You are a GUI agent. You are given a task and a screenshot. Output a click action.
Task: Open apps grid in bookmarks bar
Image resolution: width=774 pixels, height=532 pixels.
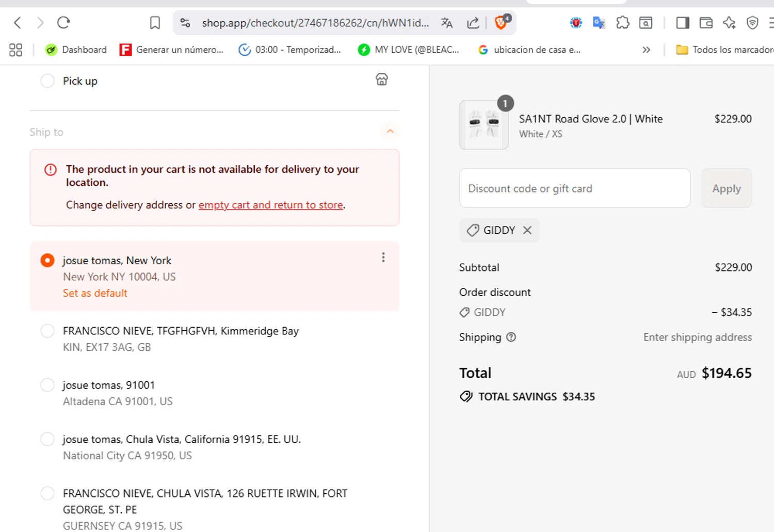click(x=16, y=50)
